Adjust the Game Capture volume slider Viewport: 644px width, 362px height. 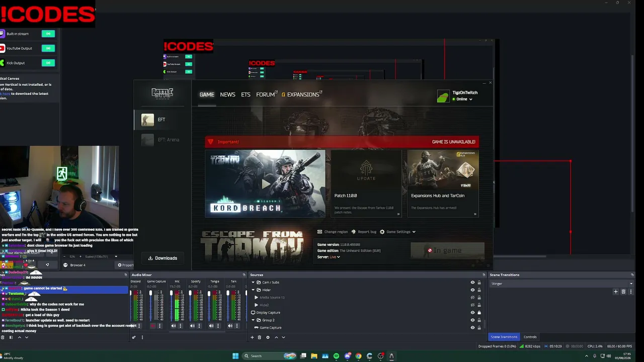point(150,305)
